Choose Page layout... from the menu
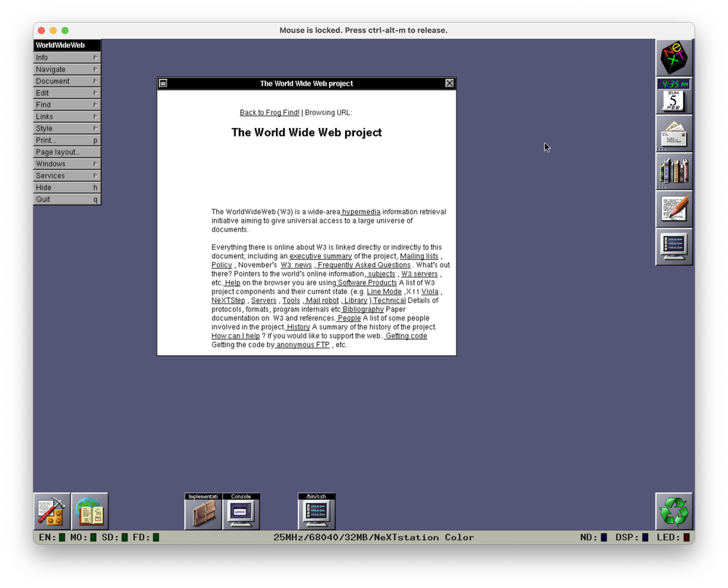728x588 pixels. 67,152
